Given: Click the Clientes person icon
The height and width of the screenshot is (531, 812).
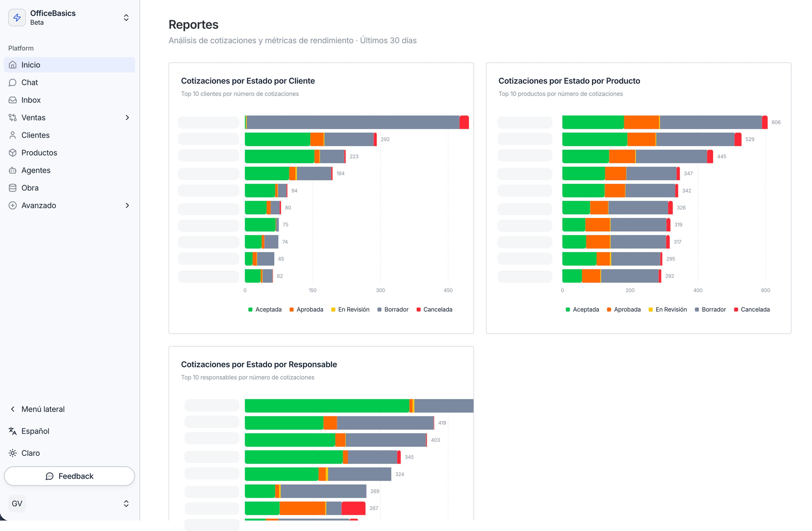Looking at the screenshot, I should click(x=13, y=135).
